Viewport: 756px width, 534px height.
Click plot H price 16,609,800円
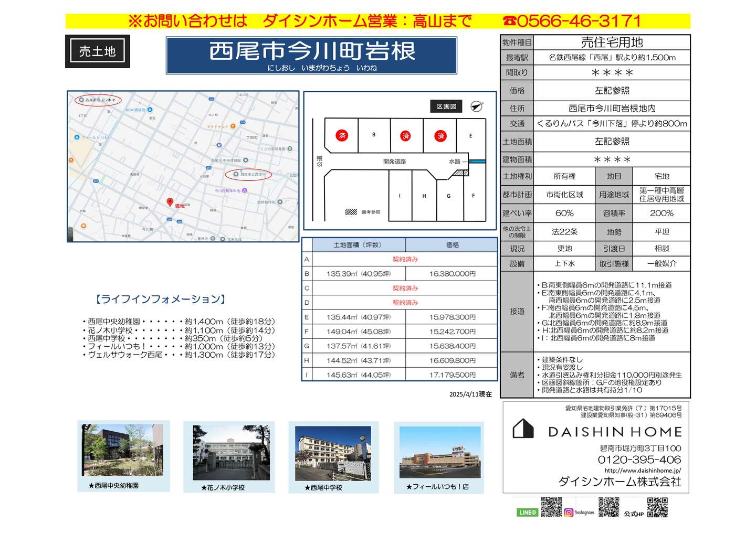452,360
